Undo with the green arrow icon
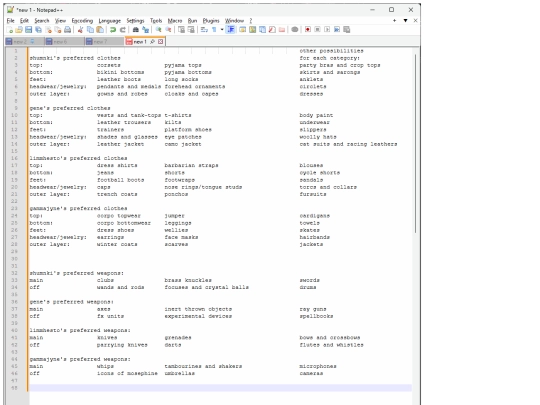This screenshot has width=540, height=405. [x=113, y=30]
